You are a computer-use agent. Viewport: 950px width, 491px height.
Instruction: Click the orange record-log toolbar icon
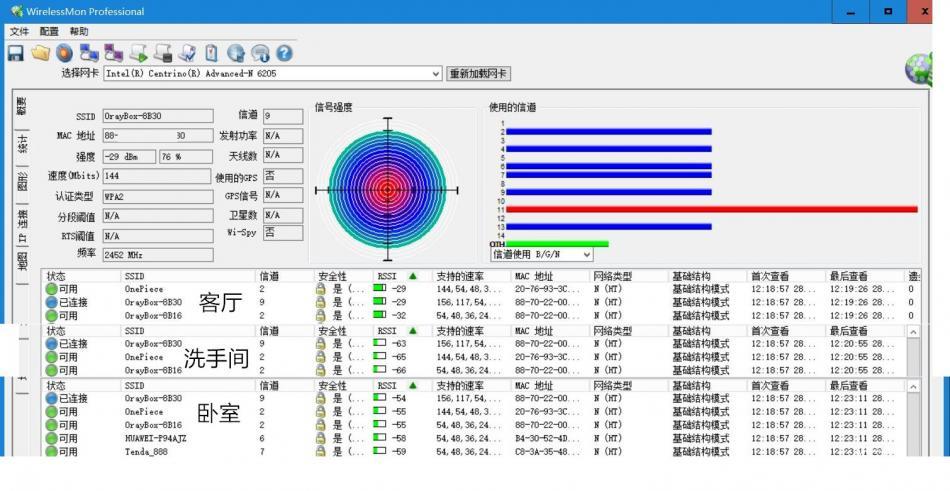point(64,53)
